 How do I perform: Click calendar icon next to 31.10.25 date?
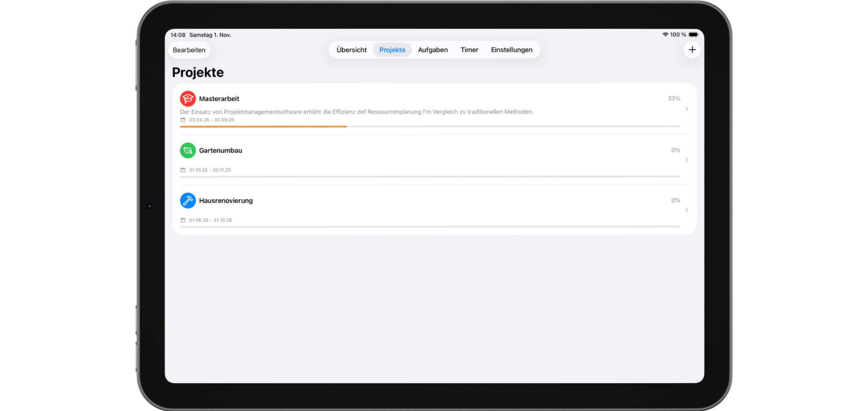click(183, 170)
